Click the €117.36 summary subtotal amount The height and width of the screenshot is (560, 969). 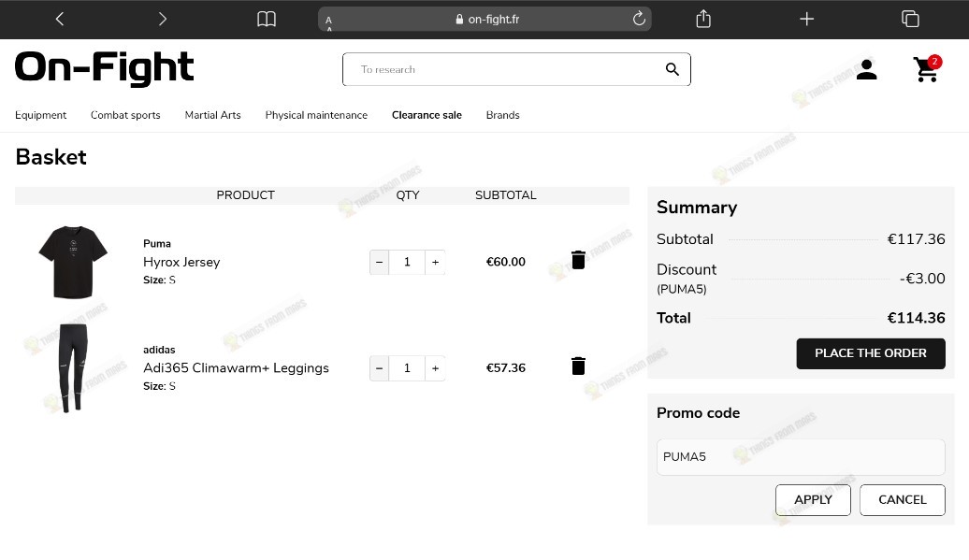tap(916, 239)
